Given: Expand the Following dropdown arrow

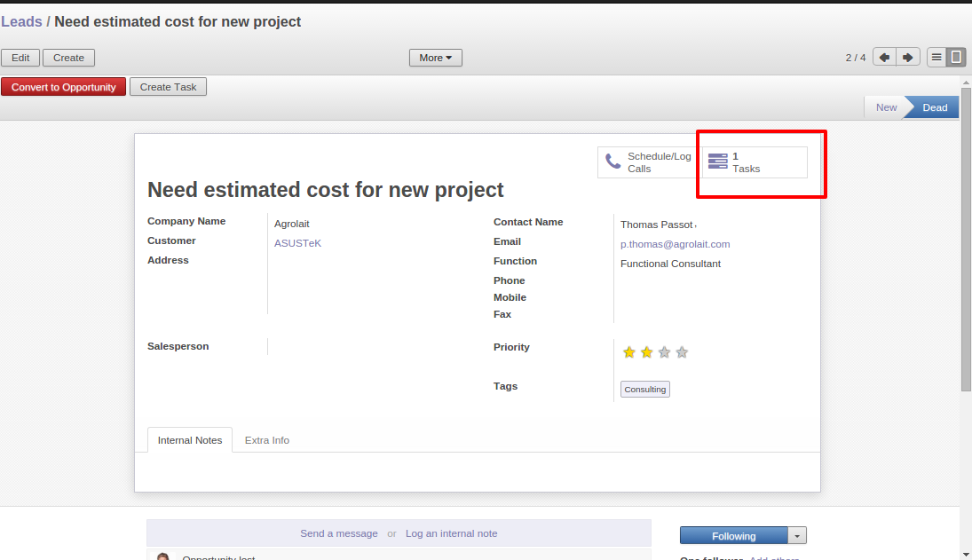Looking at the screenshot, I should (x=797, y=536).
